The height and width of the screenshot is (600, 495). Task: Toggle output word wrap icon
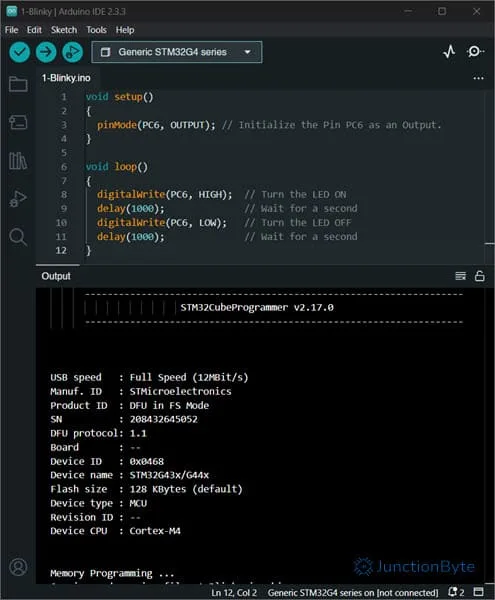click(x=461, y=276)
